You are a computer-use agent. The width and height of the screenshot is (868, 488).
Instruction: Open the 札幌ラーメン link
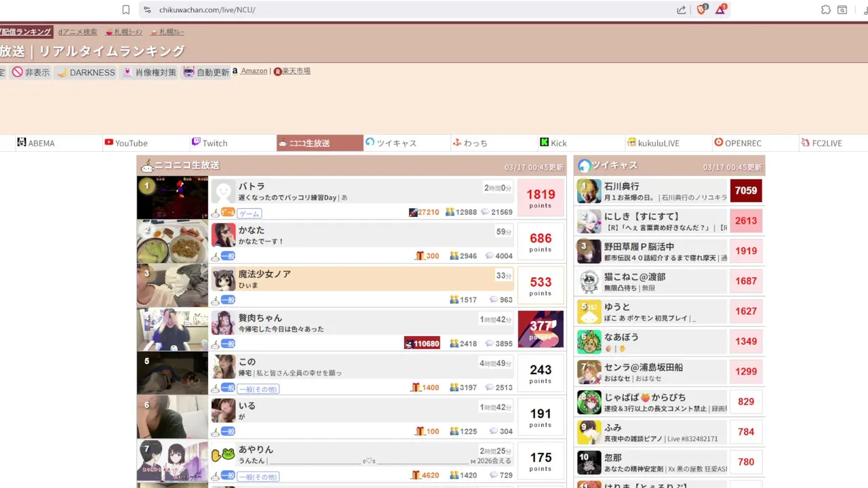pos(124,32)
